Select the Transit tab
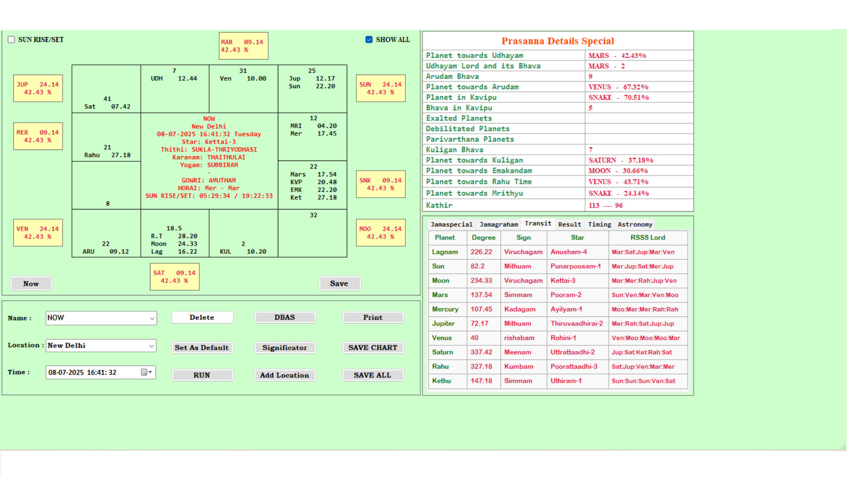The image size is (868, 478). 538,224
